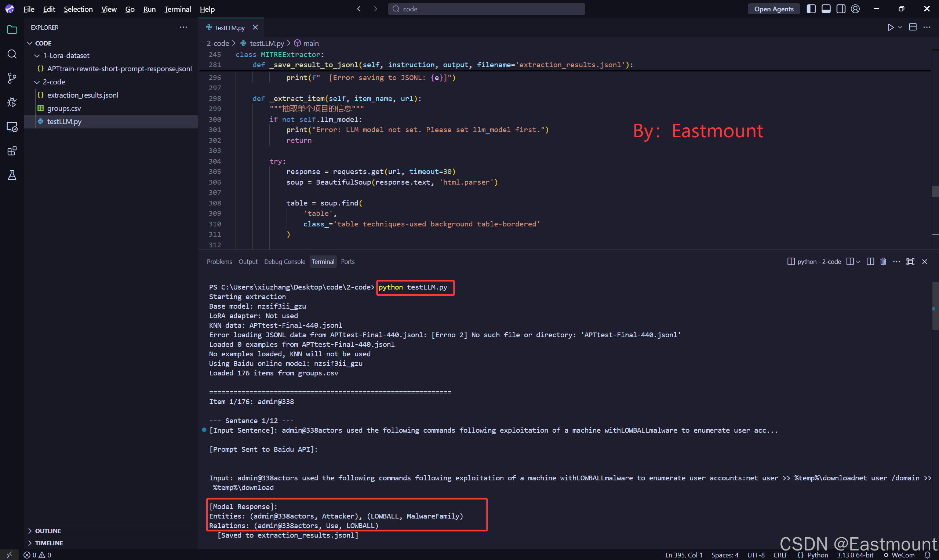Open the Go menu
Image resolution: width=939 pixels, height=560 pixels.
(x=130, y=9)
